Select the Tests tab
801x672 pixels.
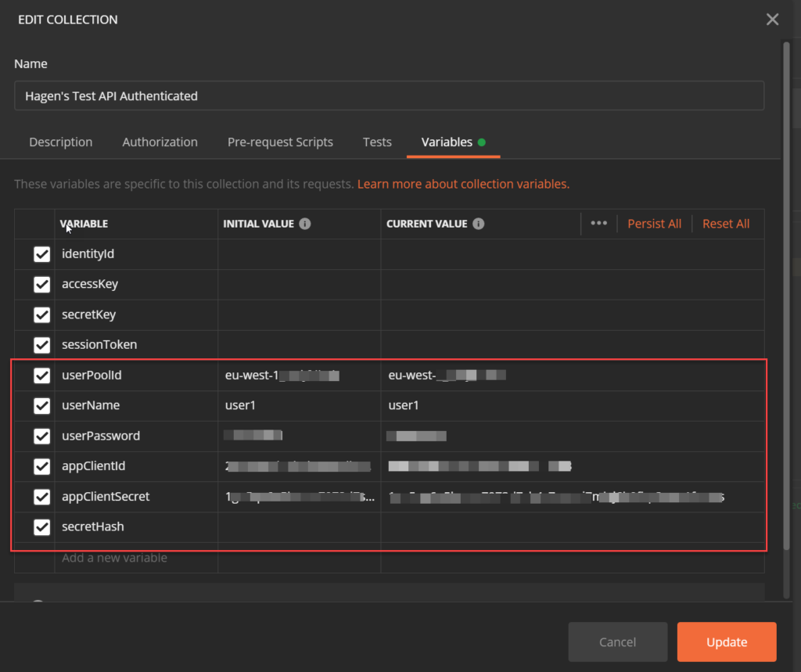[x=377, y=142]
